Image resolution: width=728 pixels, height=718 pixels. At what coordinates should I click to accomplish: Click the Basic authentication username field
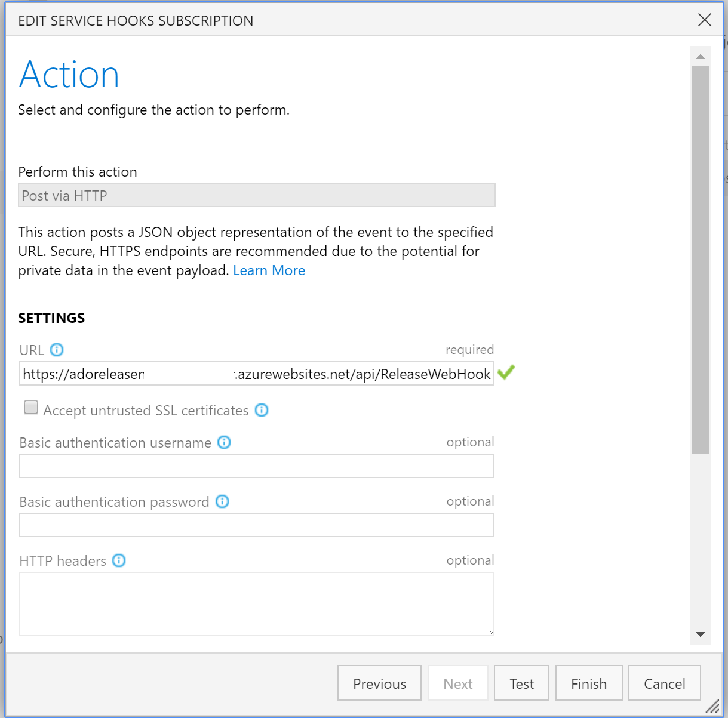point(256,466)
